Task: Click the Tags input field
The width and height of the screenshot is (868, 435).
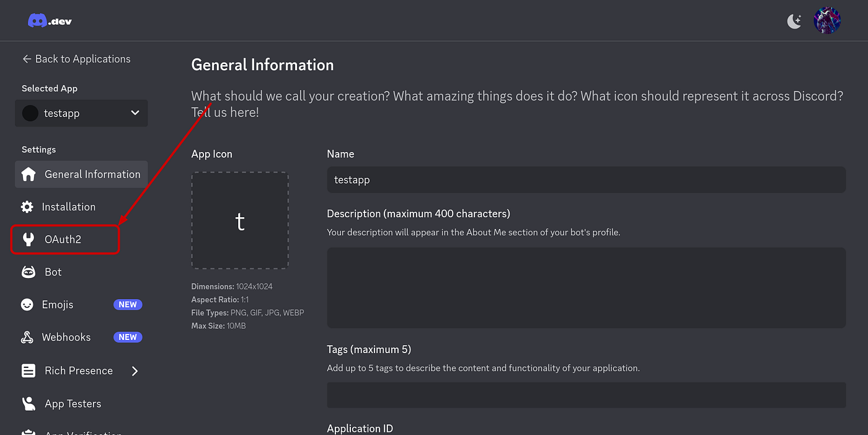Action: [x=586, y=395]
